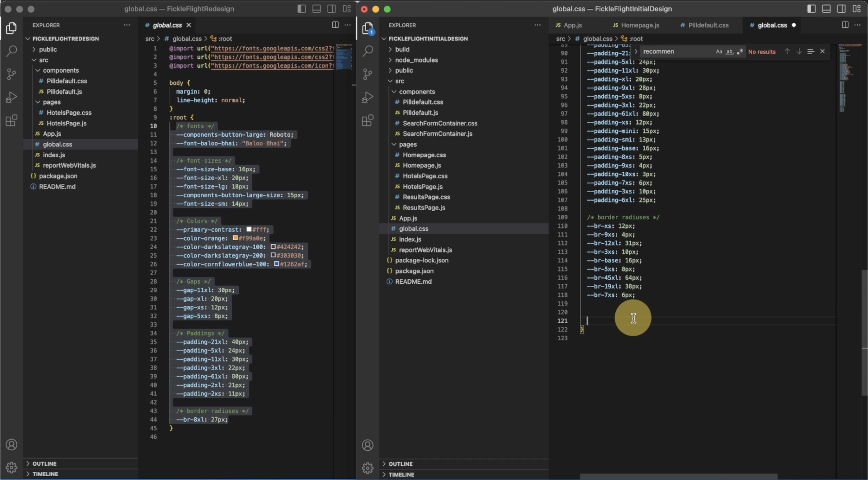Switch to the Homepage.js tab
The height and width of the screenshot is (480, 868).
640,25
